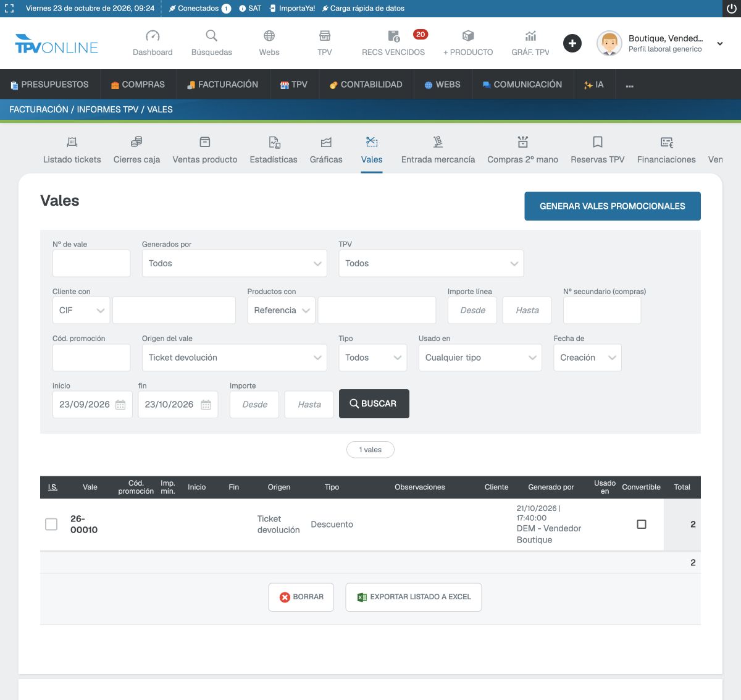Click Conectados status in top bar
The height and width of the screenshot is (700, 741).
tap(199, 9)
